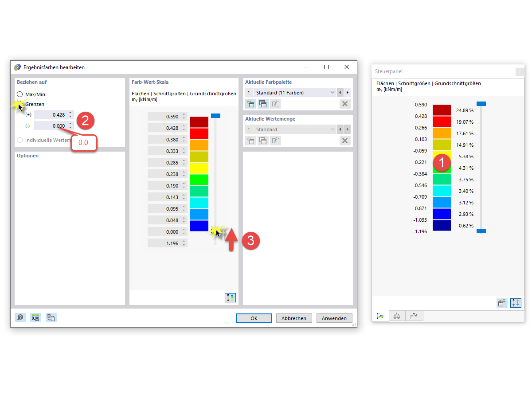The width and height of the screenshot is (532, 399).
Task: Apply changes with the Anwenden button
Action: click(x=334, y=318)
